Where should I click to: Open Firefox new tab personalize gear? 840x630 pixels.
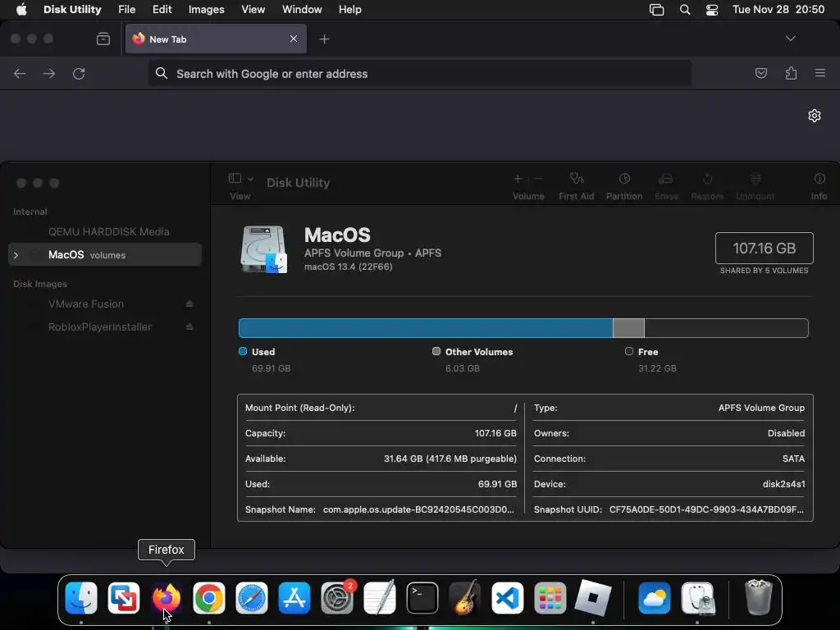(815, 116)
